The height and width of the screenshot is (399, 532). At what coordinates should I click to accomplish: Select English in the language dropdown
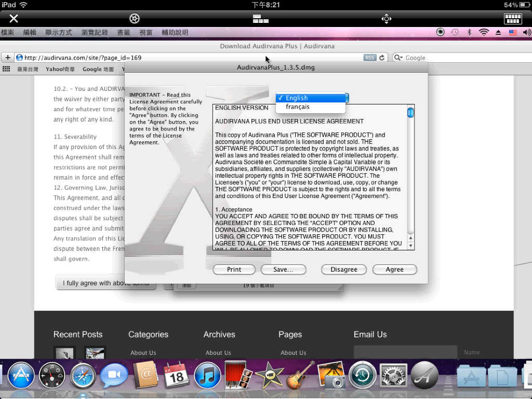(x=310, y=98)
